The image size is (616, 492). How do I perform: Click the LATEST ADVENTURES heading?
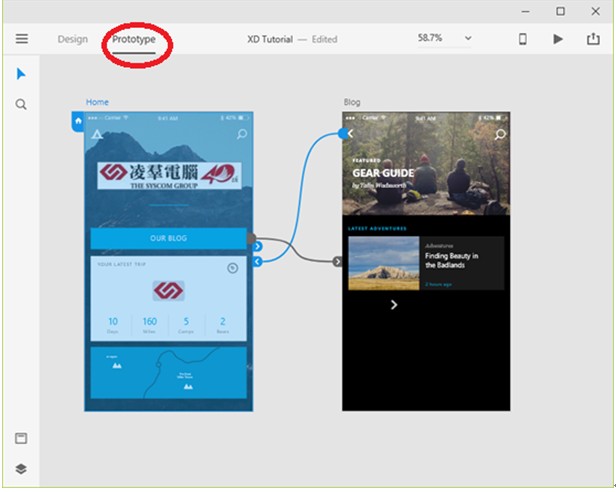pos(377,228)
